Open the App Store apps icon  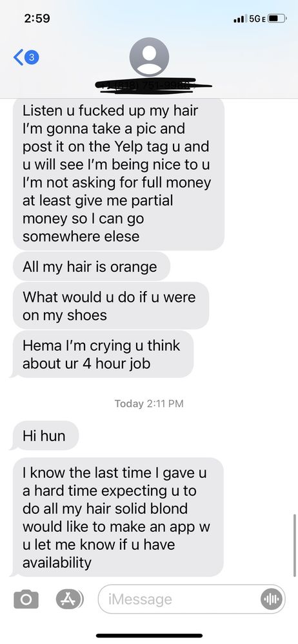tap(68, 599)
